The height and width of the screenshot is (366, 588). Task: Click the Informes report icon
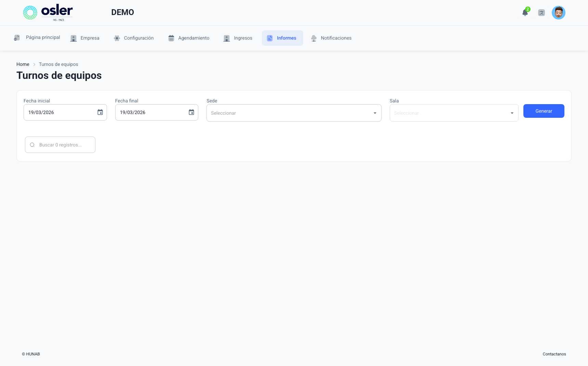pyautogui.click(x=270, y=38)
